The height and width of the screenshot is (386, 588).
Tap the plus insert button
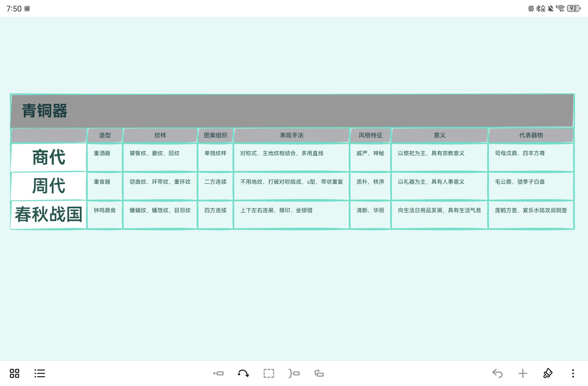[x=522, y=373]
